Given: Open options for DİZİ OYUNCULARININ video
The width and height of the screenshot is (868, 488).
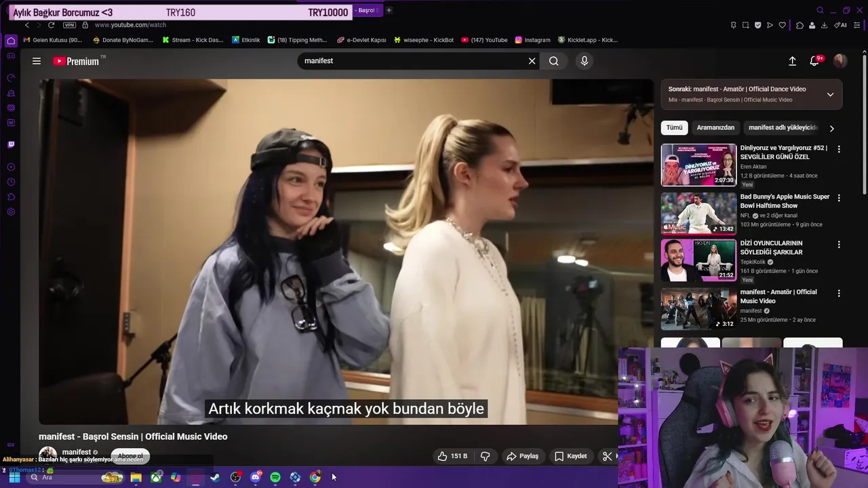Looking at the screenshot, I should pos(839,244).
